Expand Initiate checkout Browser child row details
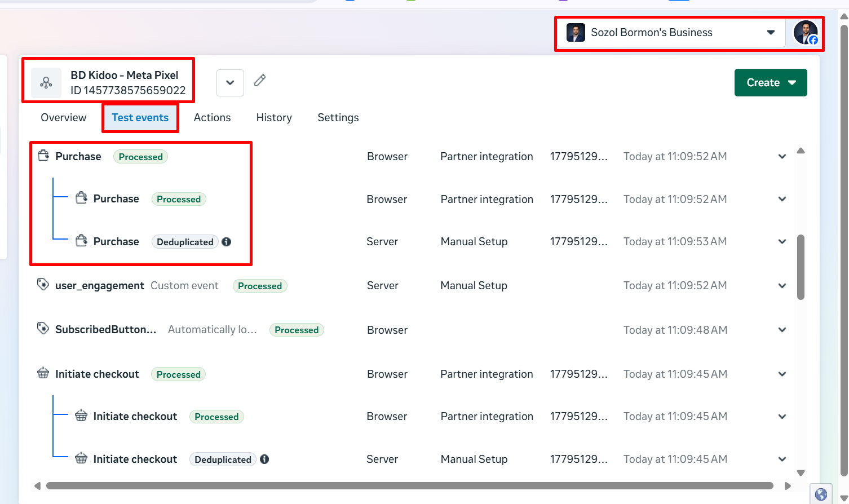 point(782,417)
